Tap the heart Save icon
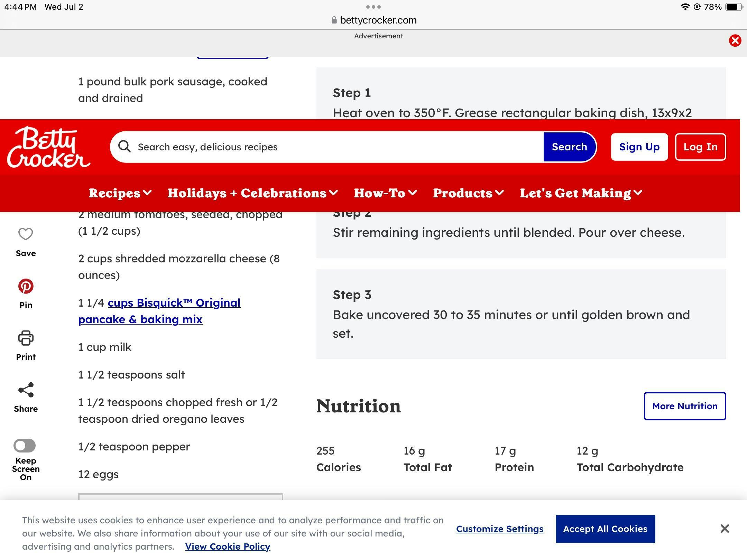 pyautogui.click(x=26, y=234)
